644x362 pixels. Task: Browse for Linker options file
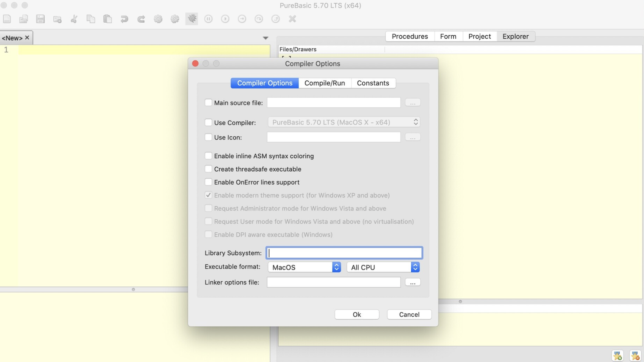tap(413, 282)
